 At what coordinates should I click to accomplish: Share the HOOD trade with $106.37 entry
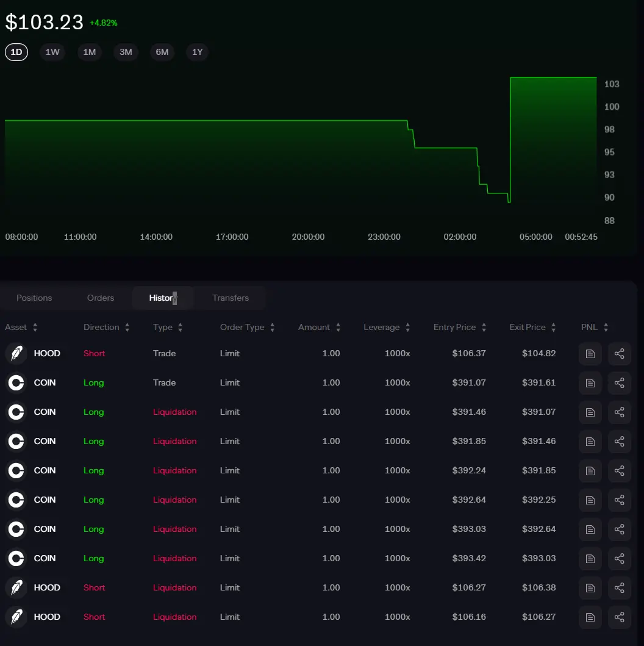point(619,353)
